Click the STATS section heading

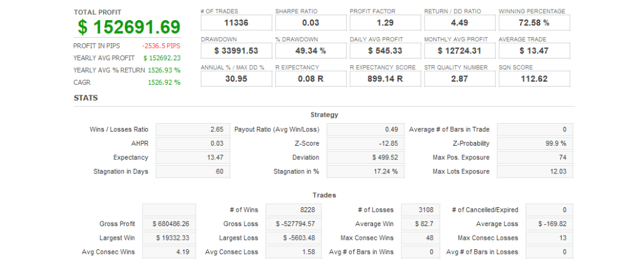click(86, 98)
